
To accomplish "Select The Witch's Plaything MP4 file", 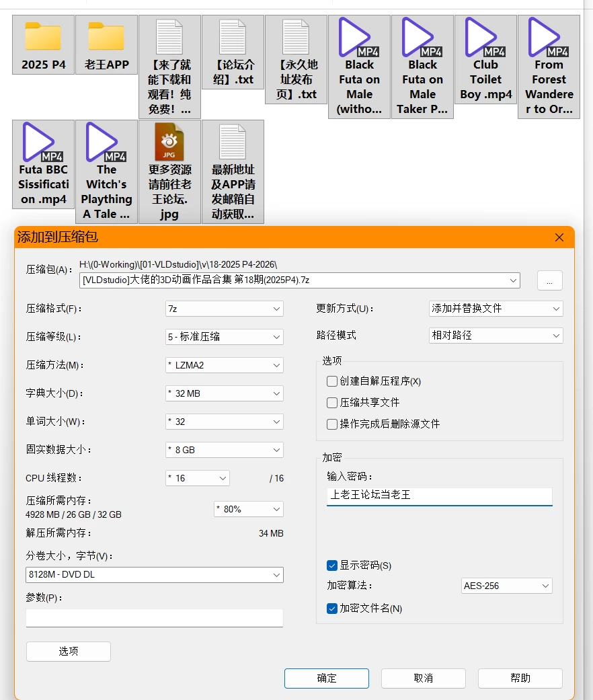I will coord(107,171).
